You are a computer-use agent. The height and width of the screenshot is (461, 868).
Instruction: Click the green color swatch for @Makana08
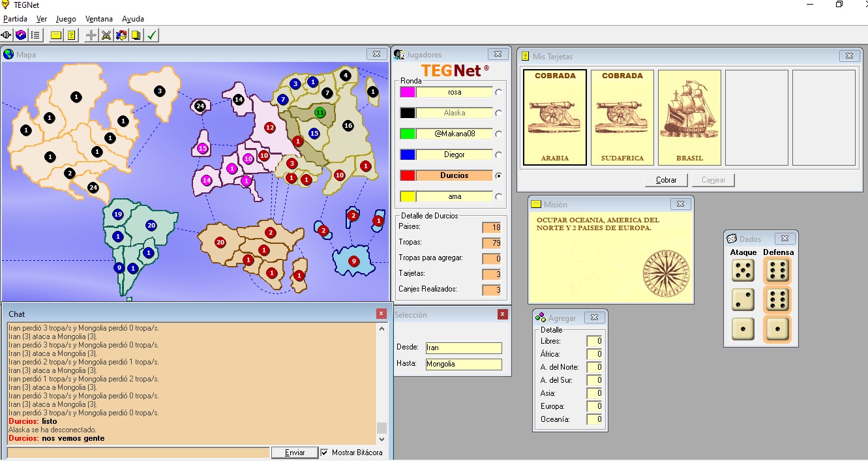[x=407, y=134]
